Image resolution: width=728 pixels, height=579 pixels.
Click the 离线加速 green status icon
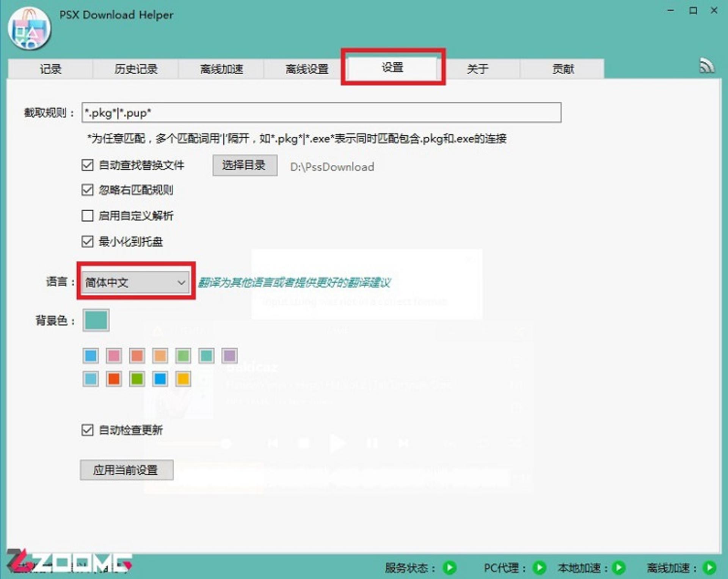(709, 568)
